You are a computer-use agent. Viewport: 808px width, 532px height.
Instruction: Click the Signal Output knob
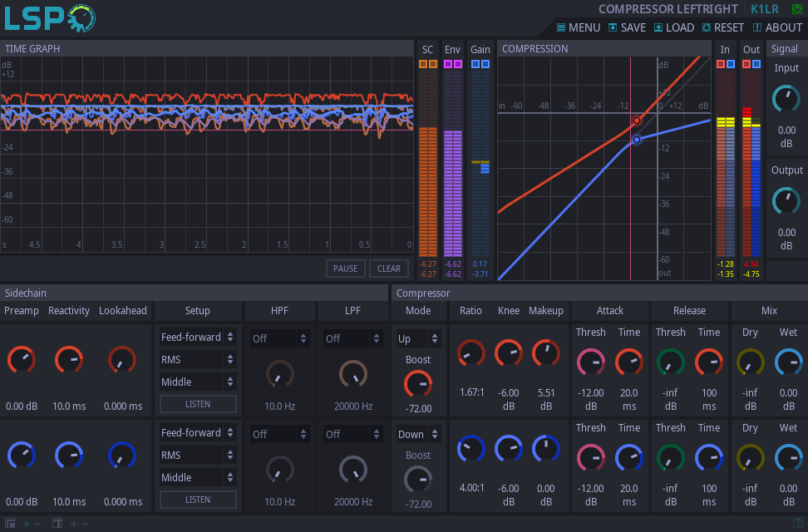[x=786, y=201]
